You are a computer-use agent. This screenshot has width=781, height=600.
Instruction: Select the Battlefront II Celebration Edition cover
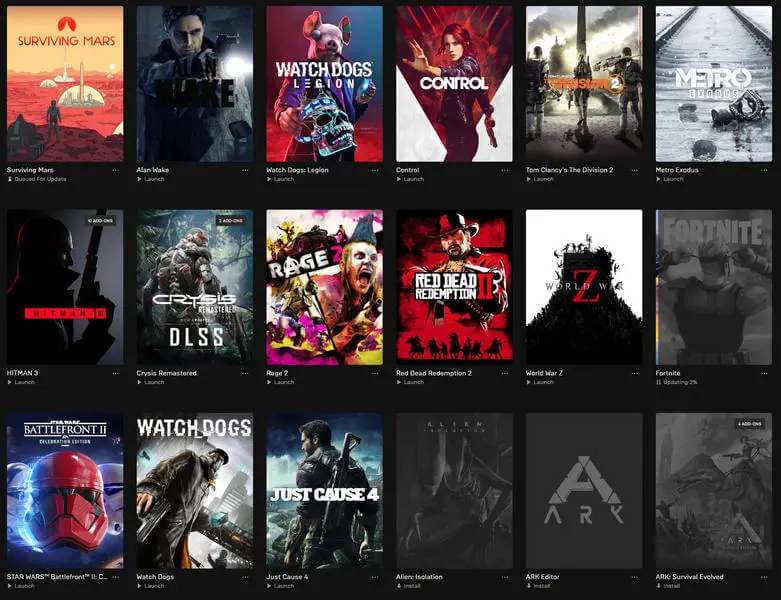pyautogui.click(x=65, y=490)
